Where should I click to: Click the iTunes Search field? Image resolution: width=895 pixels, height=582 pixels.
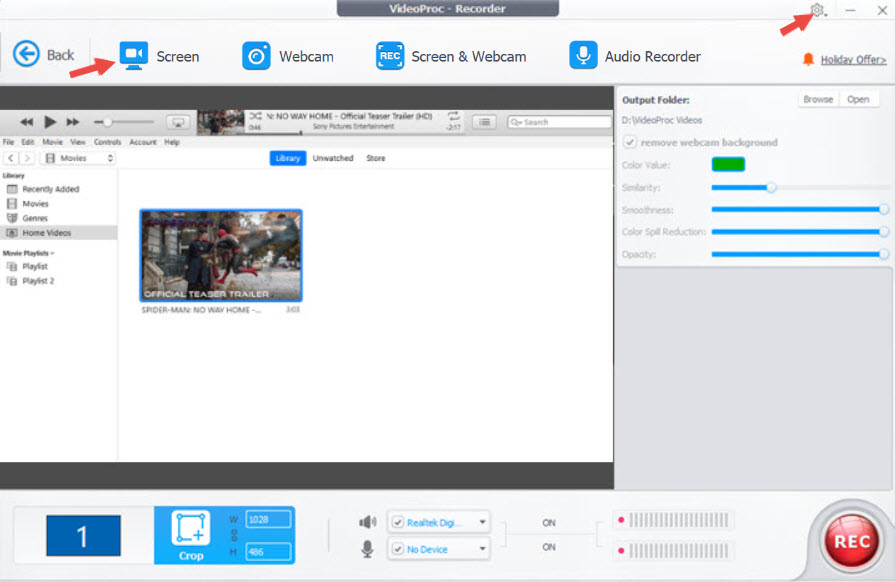[559, 122]
